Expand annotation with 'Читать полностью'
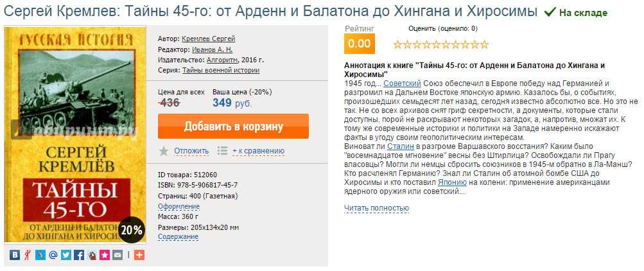Viewport: 644px width, 271px height. pyautogui.click(x=376, y=208)
